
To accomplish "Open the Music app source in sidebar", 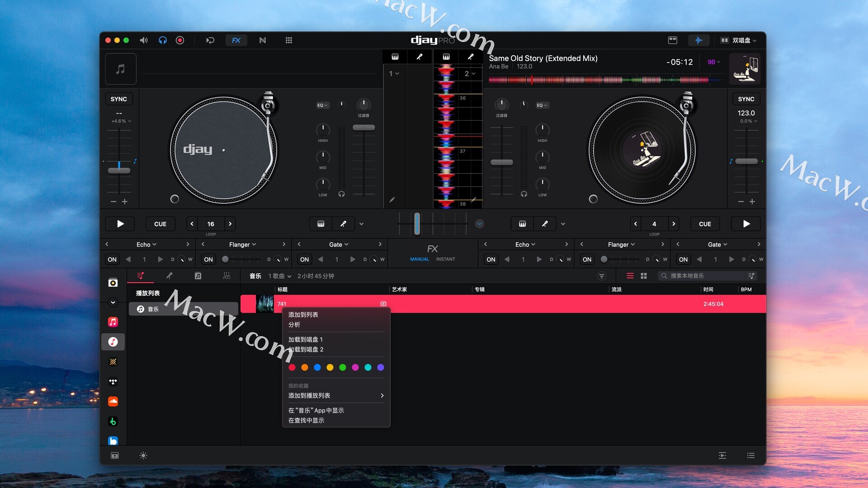I will coord(113,322).
